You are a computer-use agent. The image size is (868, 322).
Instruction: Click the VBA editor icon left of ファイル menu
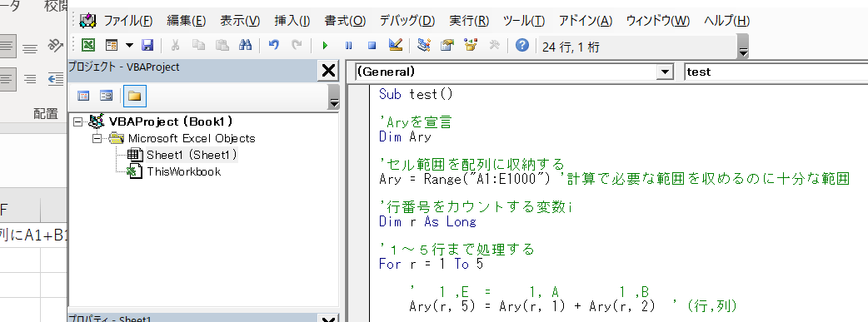click(x=88, y=21)
